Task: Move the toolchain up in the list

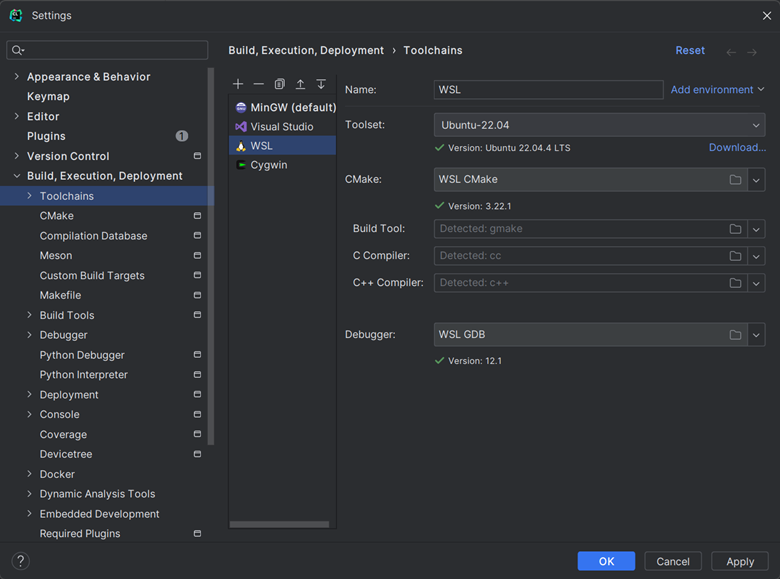Action: [300, 84]
